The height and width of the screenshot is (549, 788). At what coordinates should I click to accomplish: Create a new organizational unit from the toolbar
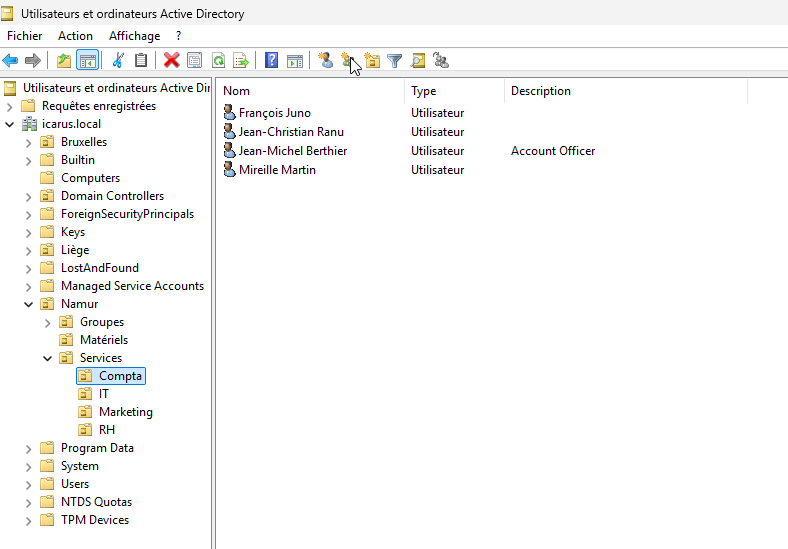point(372,61)
